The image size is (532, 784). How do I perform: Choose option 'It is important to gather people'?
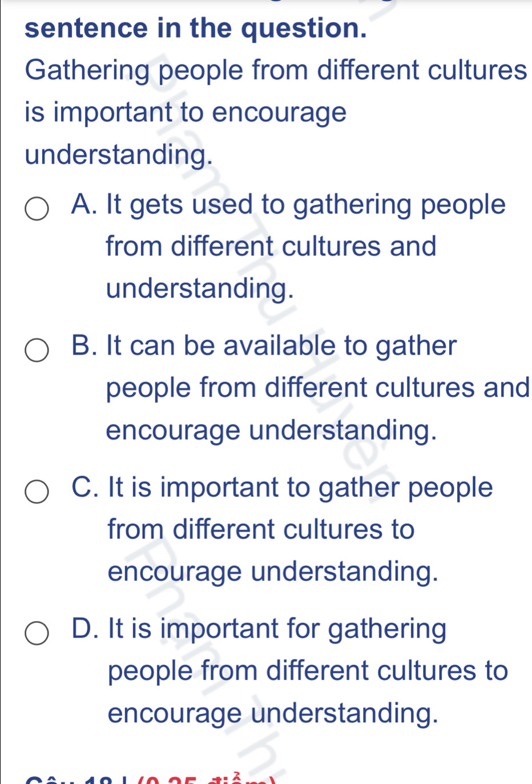pos(283,488)
